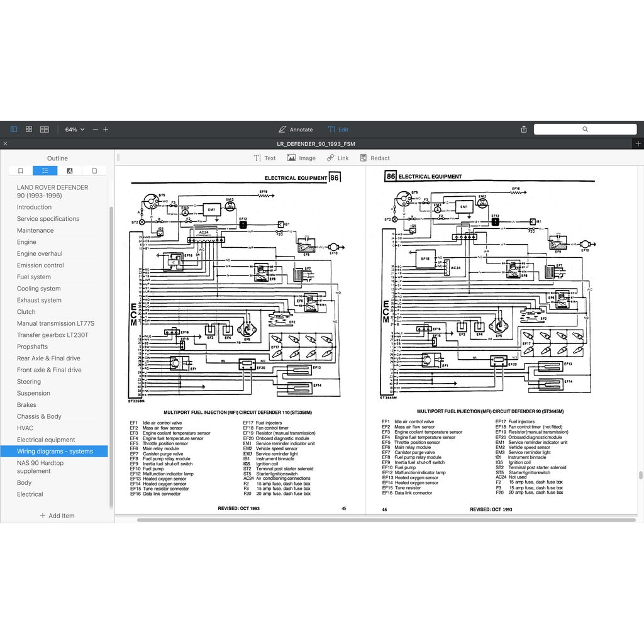Select the Image tool
Image resolution: width=644 pixels, height=644 pixels.
(301, 158)
